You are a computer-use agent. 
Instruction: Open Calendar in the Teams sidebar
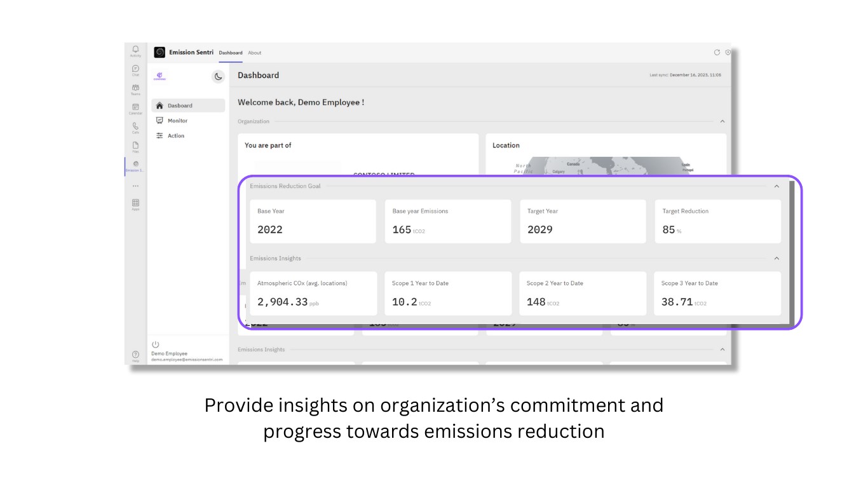coord(135,108)
